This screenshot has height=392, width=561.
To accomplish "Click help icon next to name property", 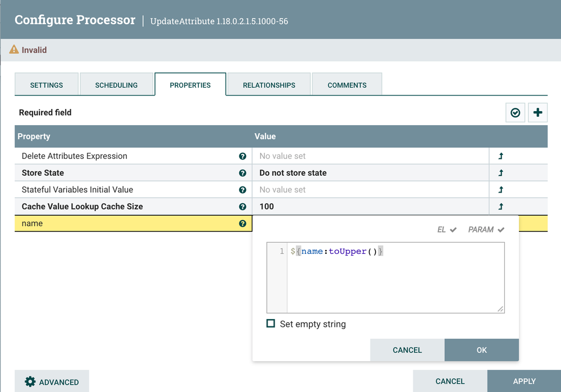I will [243, 224].
